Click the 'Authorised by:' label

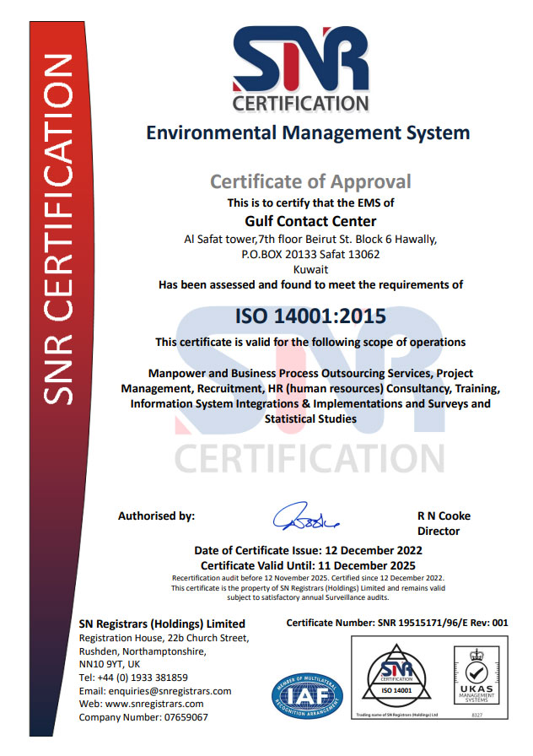[156, 516]
